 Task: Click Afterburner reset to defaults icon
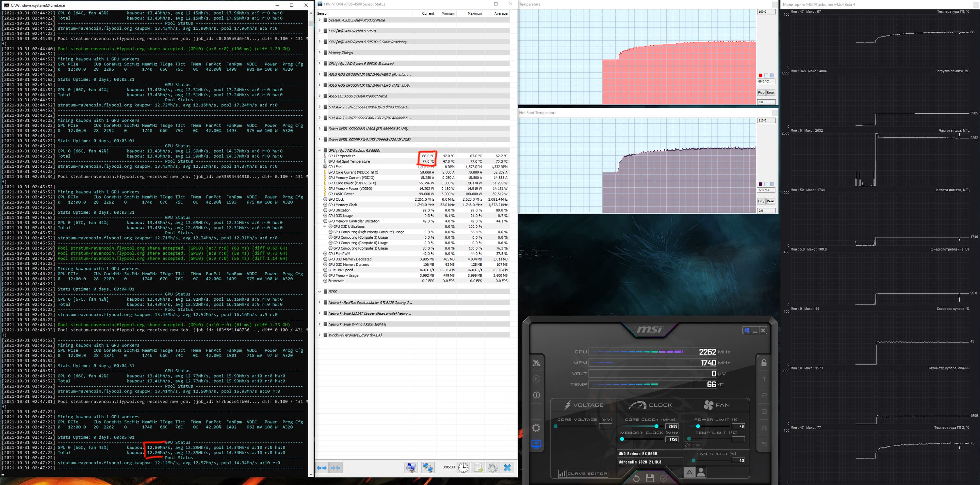tap(636, 478)
